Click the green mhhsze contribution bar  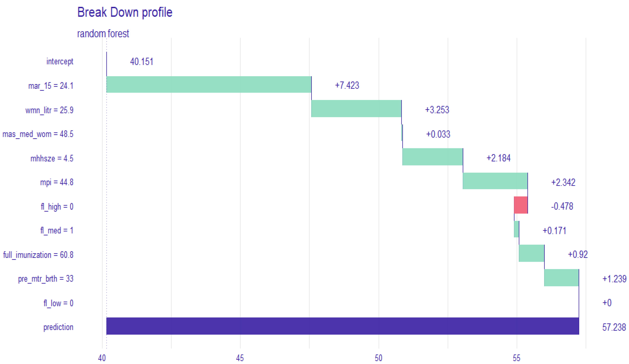(432, 157)
